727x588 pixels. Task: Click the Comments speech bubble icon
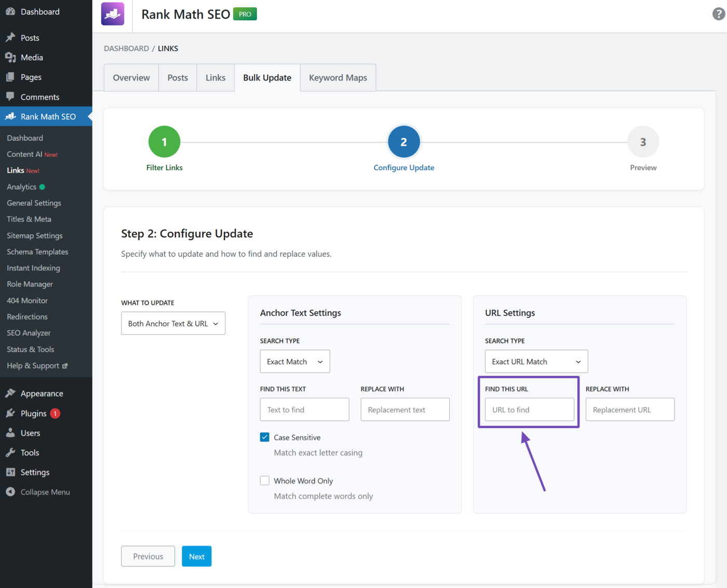(10, 97)
